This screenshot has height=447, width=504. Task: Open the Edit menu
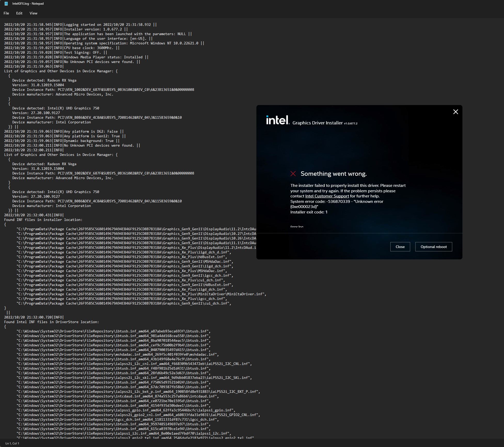[x=19, y=13]
